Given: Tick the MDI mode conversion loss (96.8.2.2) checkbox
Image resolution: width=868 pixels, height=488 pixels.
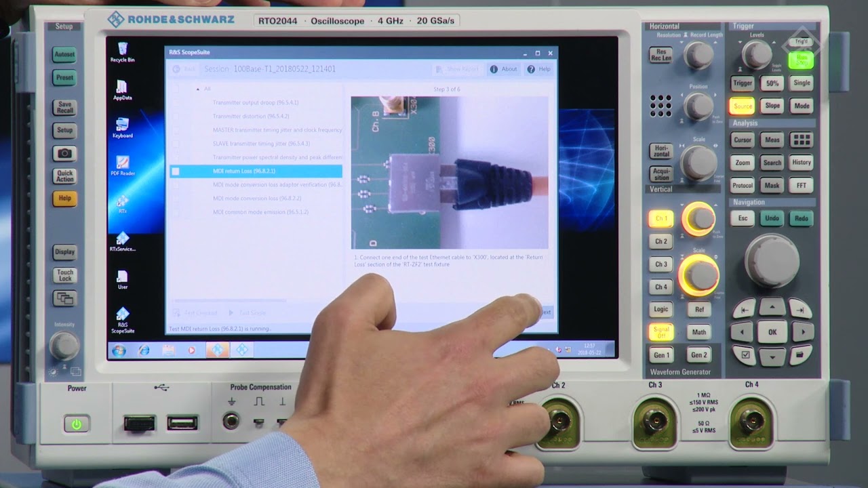Looking at the screenshot, I should 175,199.
